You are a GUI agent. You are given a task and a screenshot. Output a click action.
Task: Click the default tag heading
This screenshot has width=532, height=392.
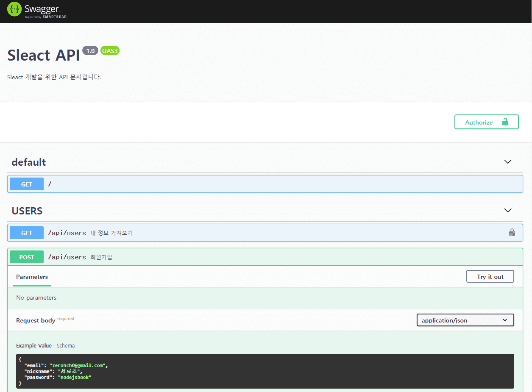pyautogui.click(x=29, y=162)
